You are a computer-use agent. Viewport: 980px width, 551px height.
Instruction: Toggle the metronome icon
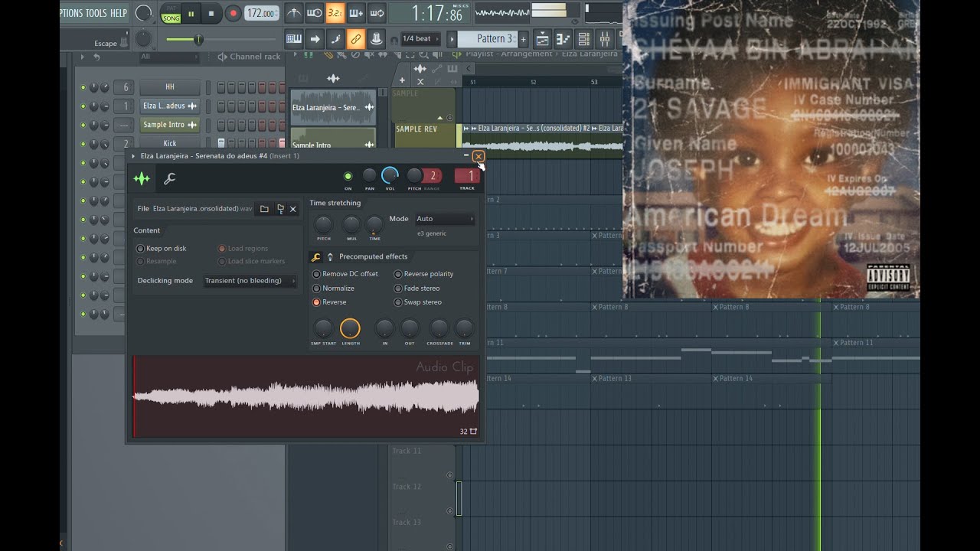294,13
